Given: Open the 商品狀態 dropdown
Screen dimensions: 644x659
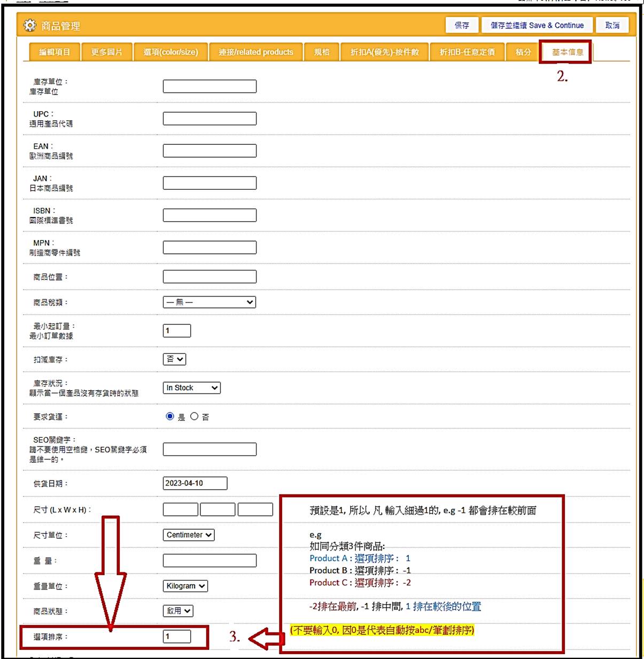Looking at the screenshot, I should pos(177,611).
